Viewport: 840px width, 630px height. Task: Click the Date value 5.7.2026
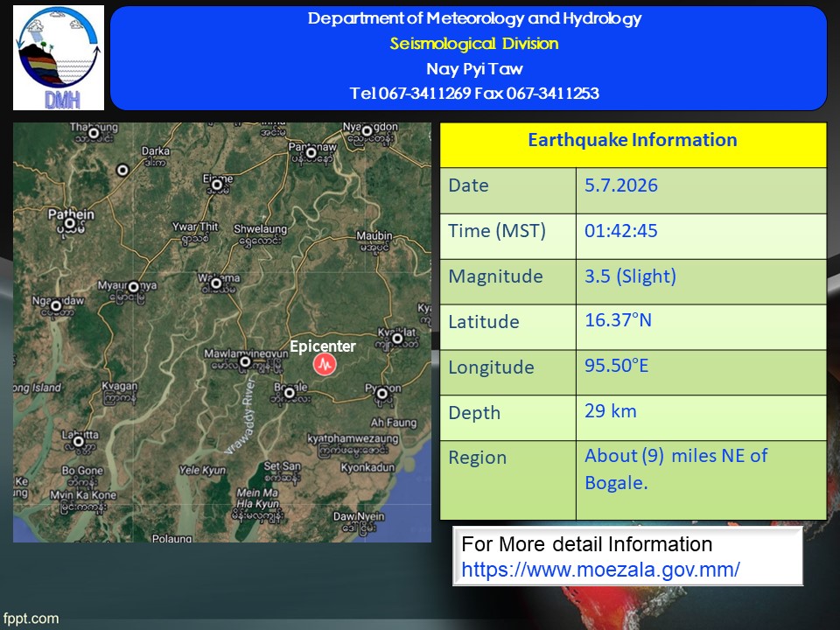(x=621, y=185)
